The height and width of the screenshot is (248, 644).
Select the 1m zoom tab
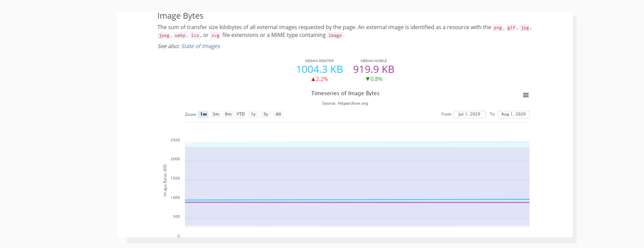coord(203,114)
